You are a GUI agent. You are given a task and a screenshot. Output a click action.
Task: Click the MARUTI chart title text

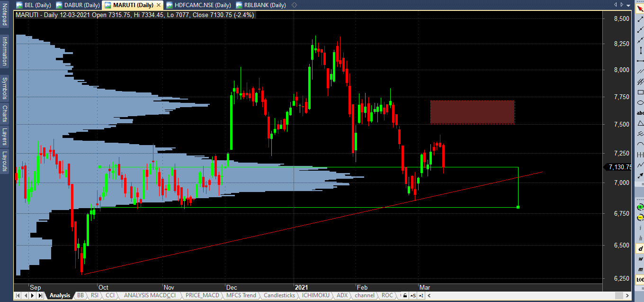coord(135,15)
